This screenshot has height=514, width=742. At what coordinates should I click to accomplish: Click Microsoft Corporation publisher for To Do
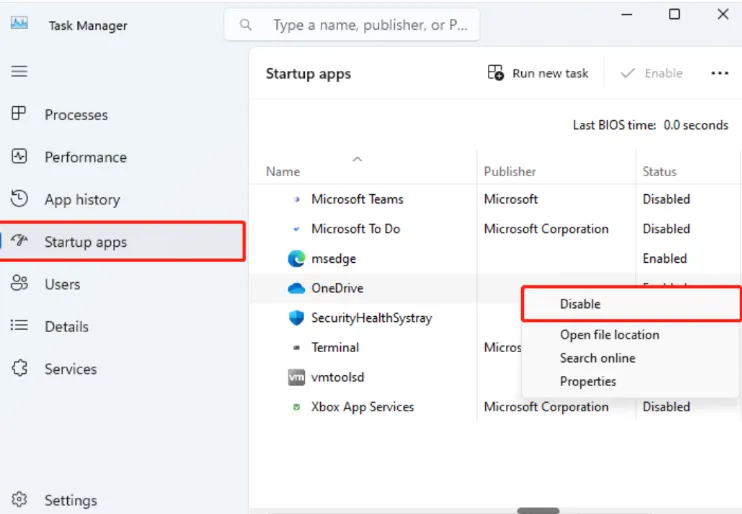(546, 229)
